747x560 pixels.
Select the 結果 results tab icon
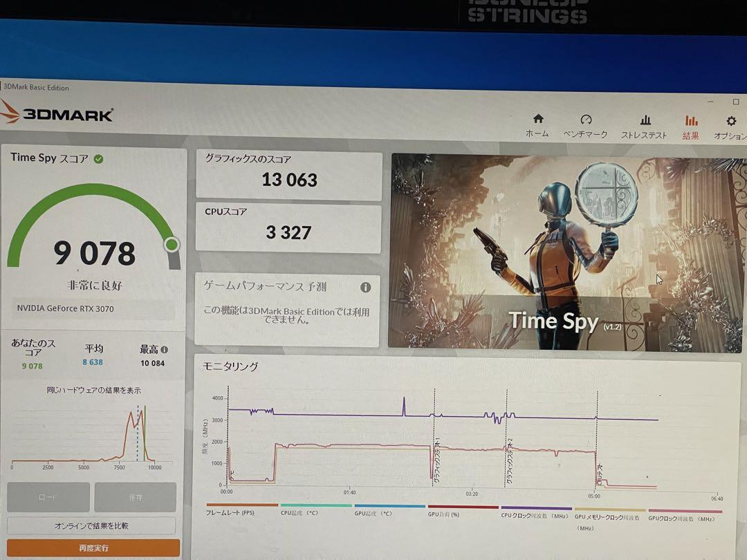tap(691, 120)
